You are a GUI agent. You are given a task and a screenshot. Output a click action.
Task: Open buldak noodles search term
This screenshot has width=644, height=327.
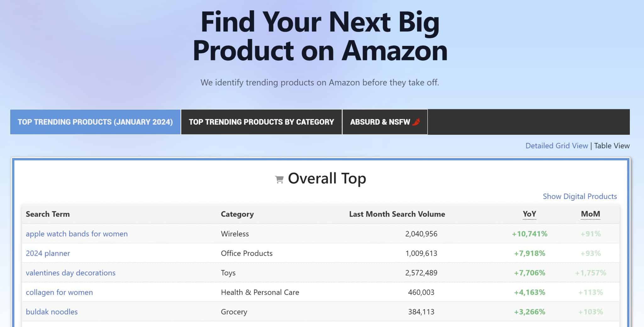[x=52, y=312]
